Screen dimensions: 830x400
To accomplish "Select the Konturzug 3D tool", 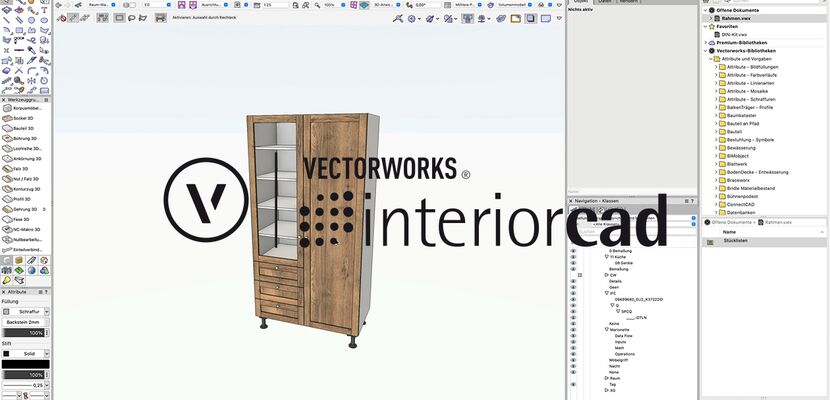I will (26, 189).
